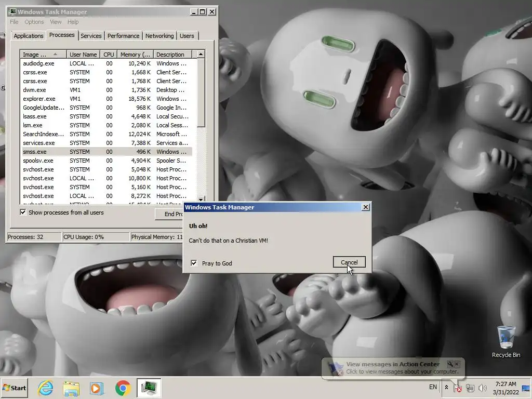The width and height of the screenshot is (532, 399).
Task: Open the Recycle Bin desktop icon
Action: [506, 342]
